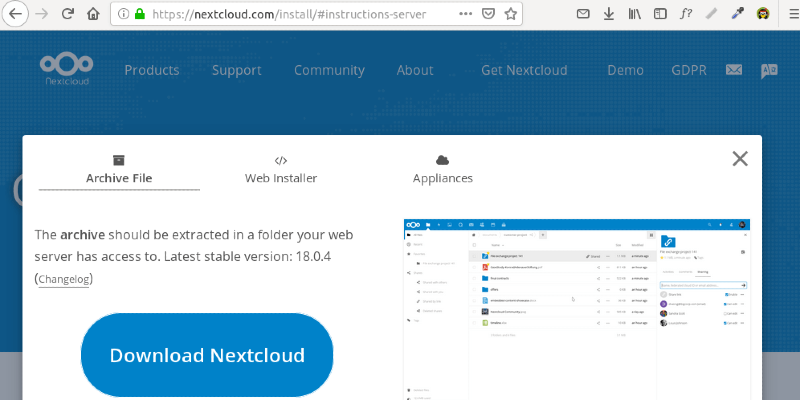
Task: Open the Community menu
Action: 329,70
